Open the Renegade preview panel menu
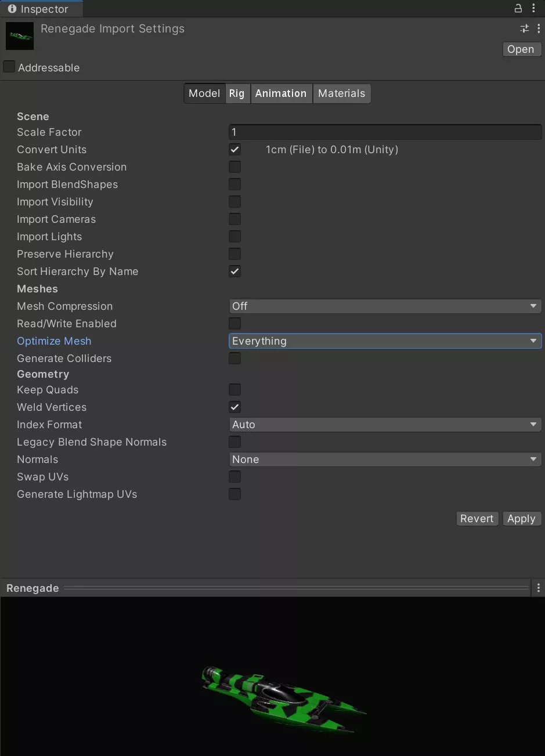Image resolution: width=545 pixels, height=756 pixels. pyautogui.click(x=539, y=588)
